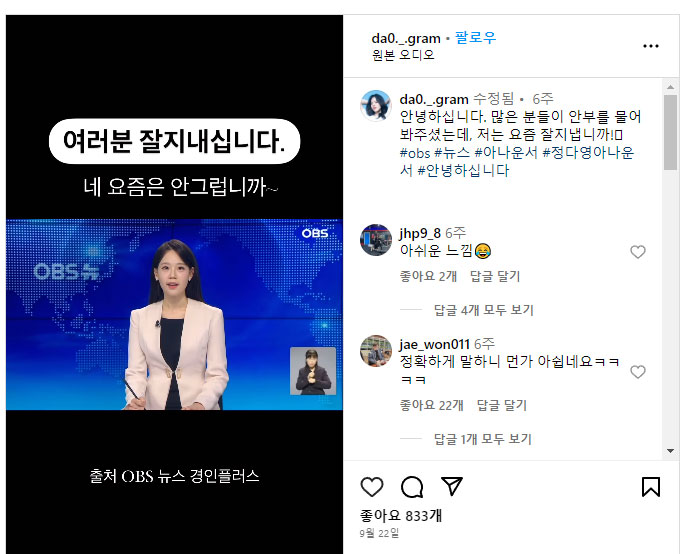The width and height of the screenshot is (686, 554).
Task: Open the three-dot more options menu
Action: 651,46
